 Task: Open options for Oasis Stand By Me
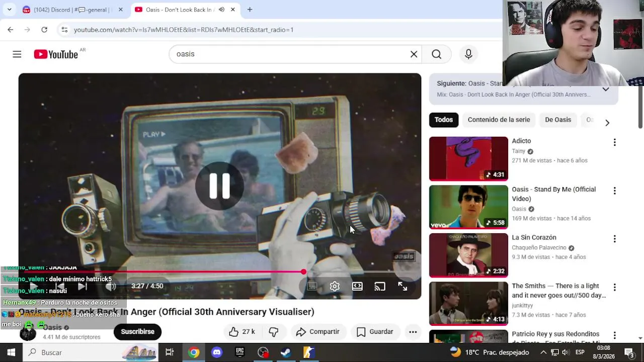[x=614, y=191]
